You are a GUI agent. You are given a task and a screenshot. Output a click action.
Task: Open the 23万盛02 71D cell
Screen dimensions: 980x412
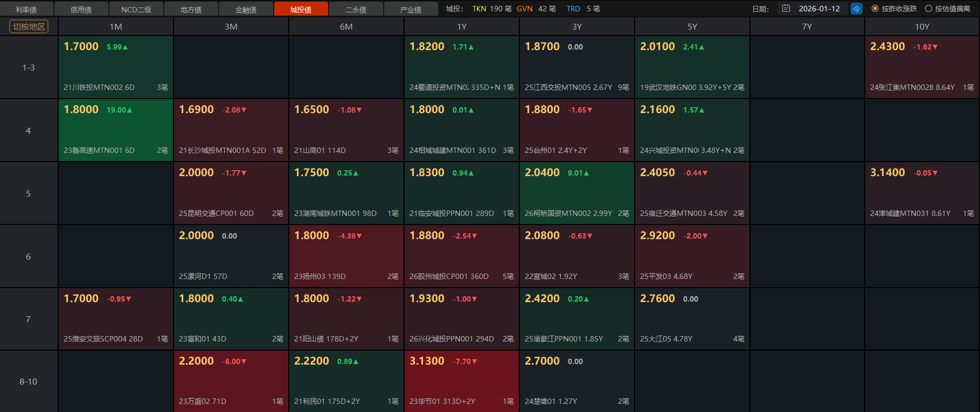point(231,381)
